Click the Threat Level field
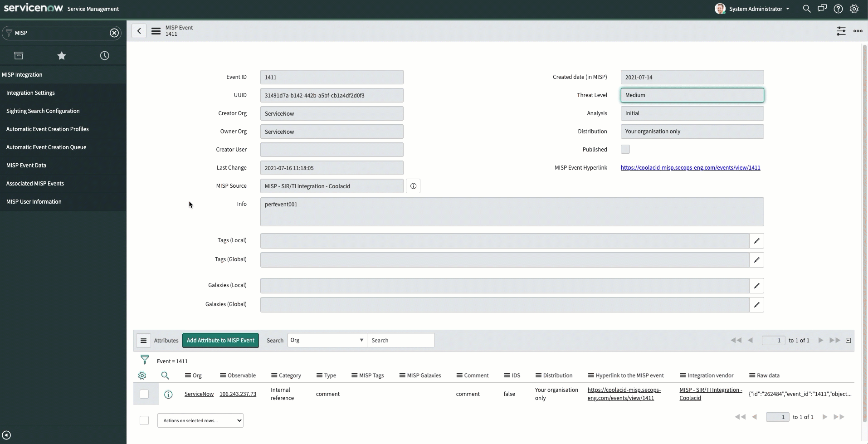 (x=692, y=95)
